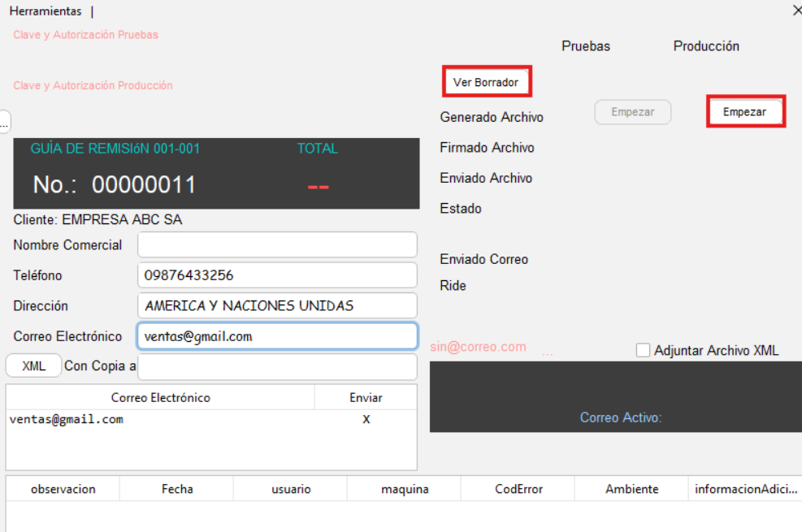Click the Dirección text field

(277, 306)
